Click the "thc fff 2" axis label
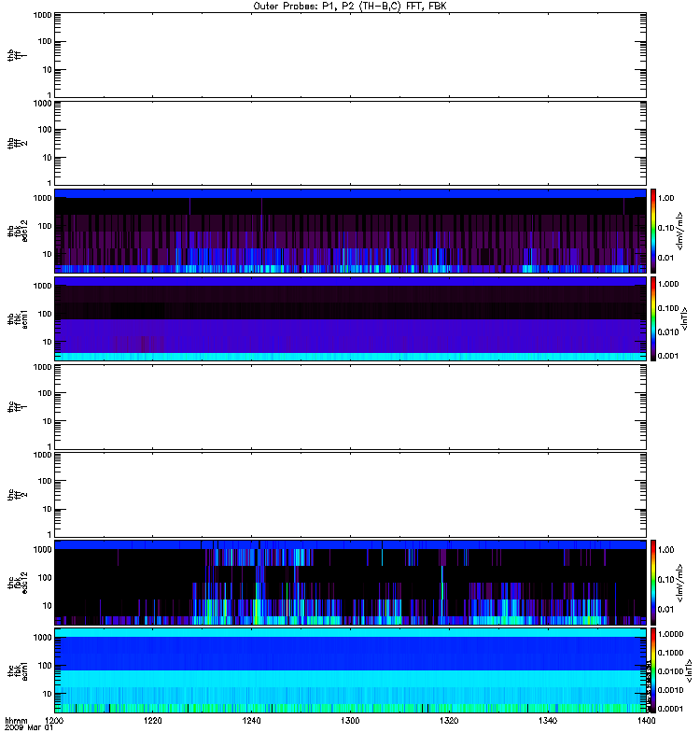 pos(17,495)
